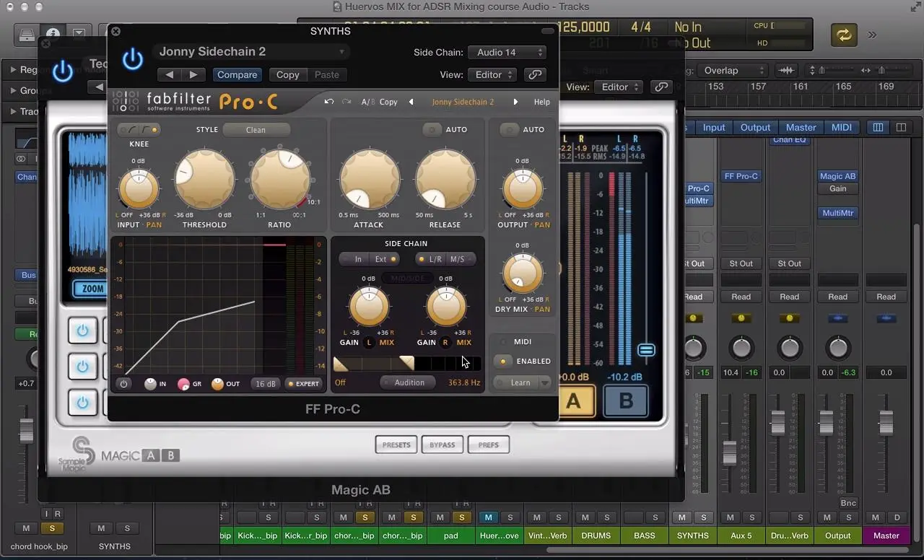
Task: Select previous Pro-C preset with left triangle
Action: tap(411, 102)
